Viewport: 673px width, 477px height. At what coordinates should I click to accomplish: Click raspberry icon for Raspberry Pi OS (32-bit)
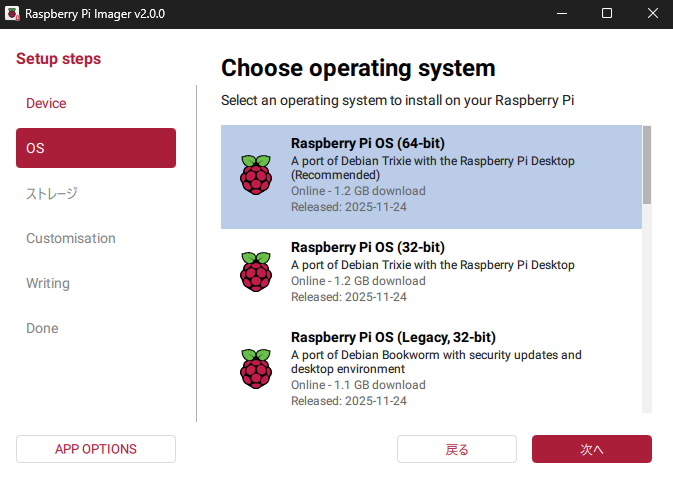(255, 271)
